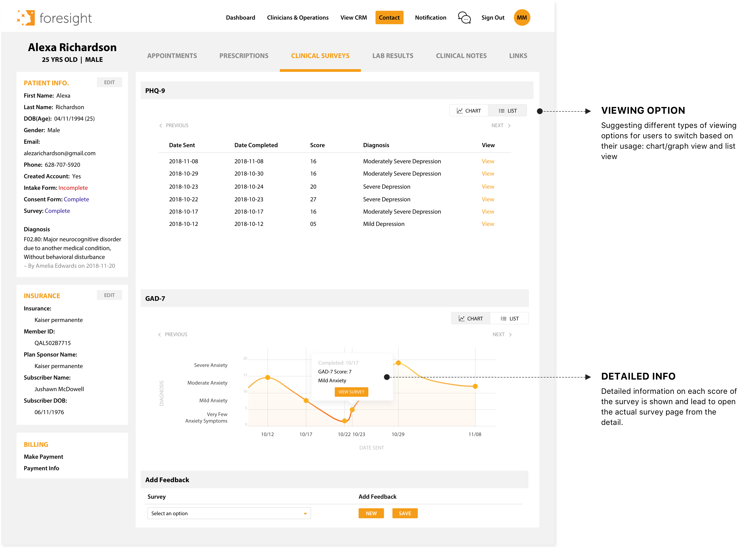Click the 10/29 data point on chart

398,363
